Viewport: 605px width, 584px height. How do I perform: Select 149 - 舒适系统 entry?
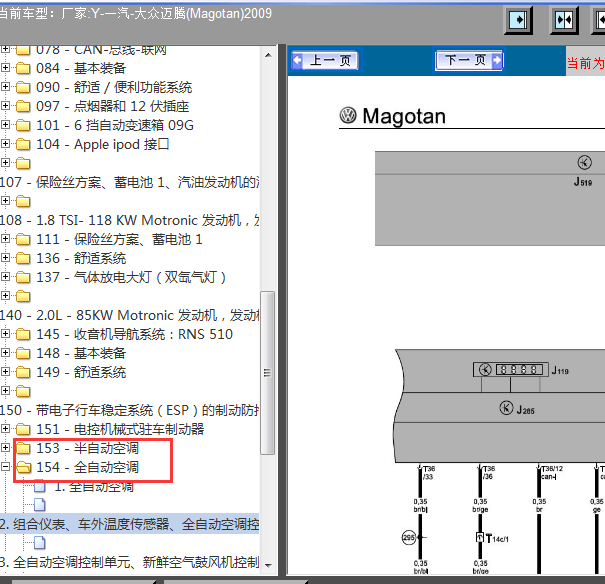pos(81,372)
